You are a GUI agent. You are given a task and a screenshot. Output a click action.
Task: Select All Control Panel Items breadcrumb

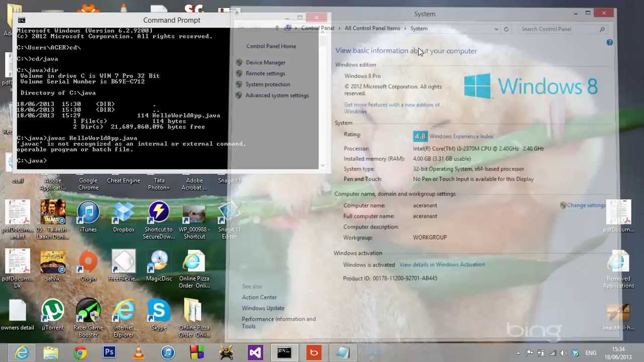[372, 29]
